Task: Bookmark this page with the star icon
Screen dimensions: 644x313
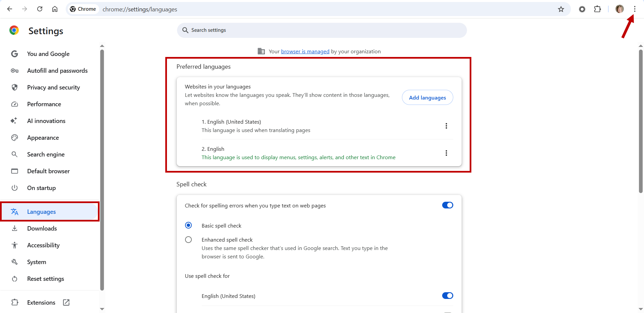Action: coord(561,9)
